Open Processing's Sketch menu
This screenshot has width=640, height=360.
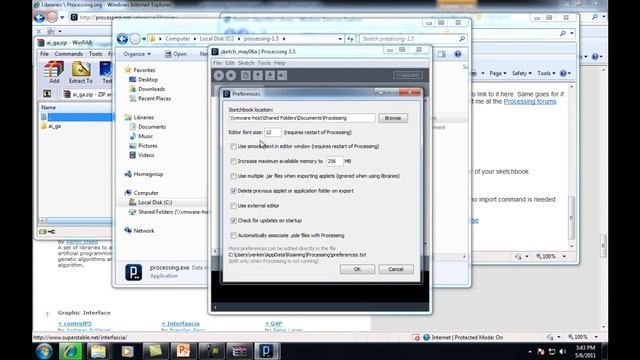[x=246, y=63]
